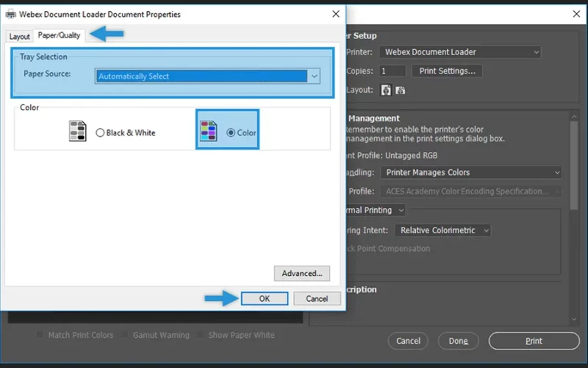Viewport: 588px width, 368px height.
Task: Click the colored page icon
Action: point(209,131)
